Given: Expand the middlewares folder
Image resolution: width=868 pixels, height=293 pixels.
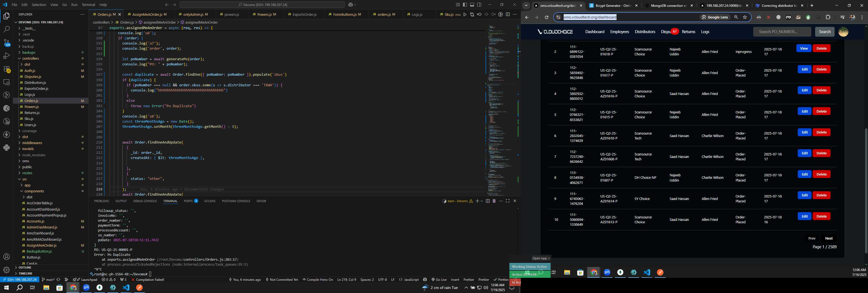Looking at the screenshot, I should 32,143.
